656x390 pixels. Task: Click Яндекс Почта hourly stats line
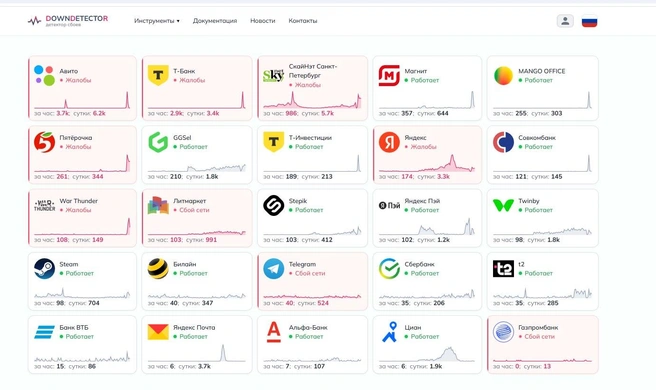click(179, 367)
